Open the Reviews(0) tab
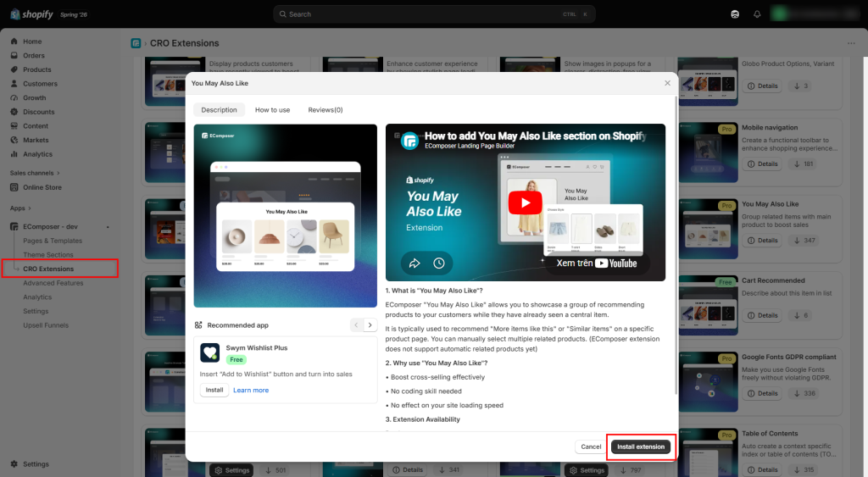Viewport: 868px width, 477px height. tap(325, 110)
